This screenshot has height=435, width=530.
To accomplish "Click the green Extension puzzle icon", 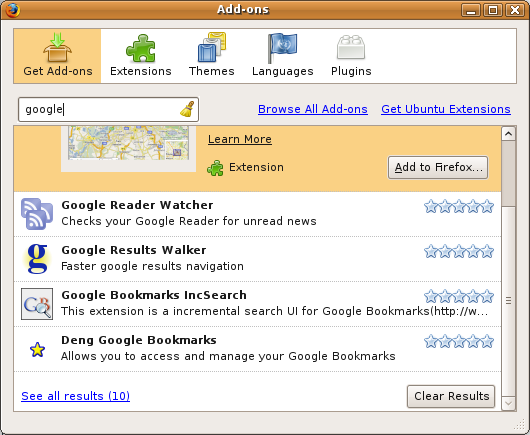I will pos(215,168).
